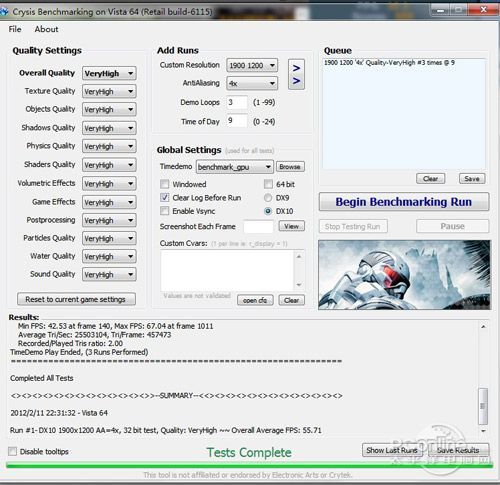Click the Min FPS result line

115,326
